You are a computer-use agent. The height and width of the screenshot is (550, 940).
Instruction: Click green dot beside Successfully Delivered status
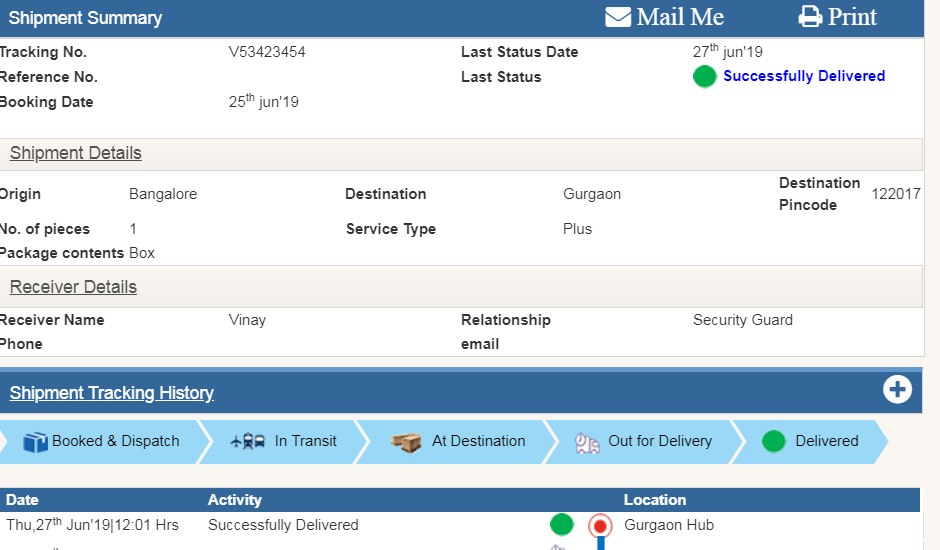coord(705,77)
